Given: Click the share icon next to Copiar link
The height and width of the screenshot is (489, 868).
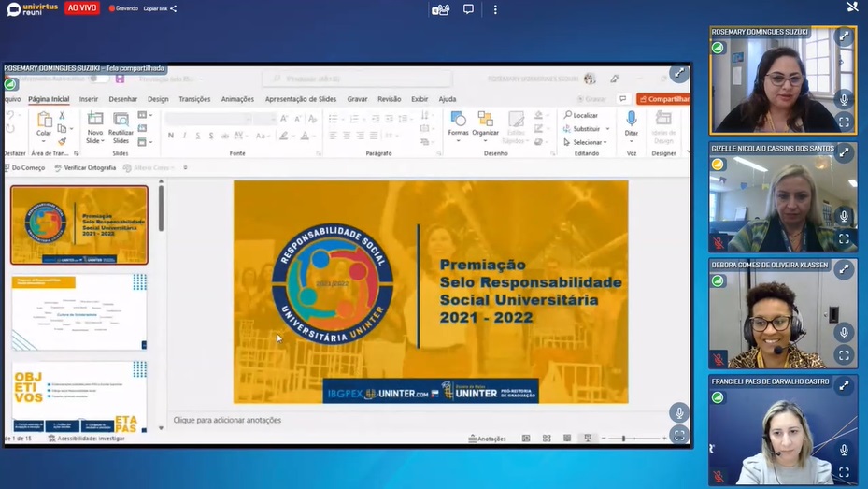Looking at the screenshot, I should pyautogui.click(x=173, y=8).
